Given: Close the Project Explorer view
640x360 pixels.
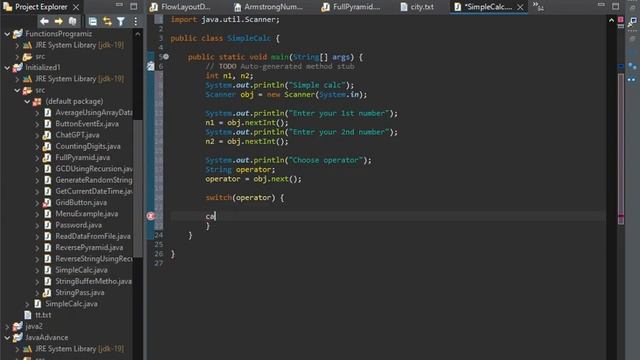Looking at the screenshot, I should 76,7.
